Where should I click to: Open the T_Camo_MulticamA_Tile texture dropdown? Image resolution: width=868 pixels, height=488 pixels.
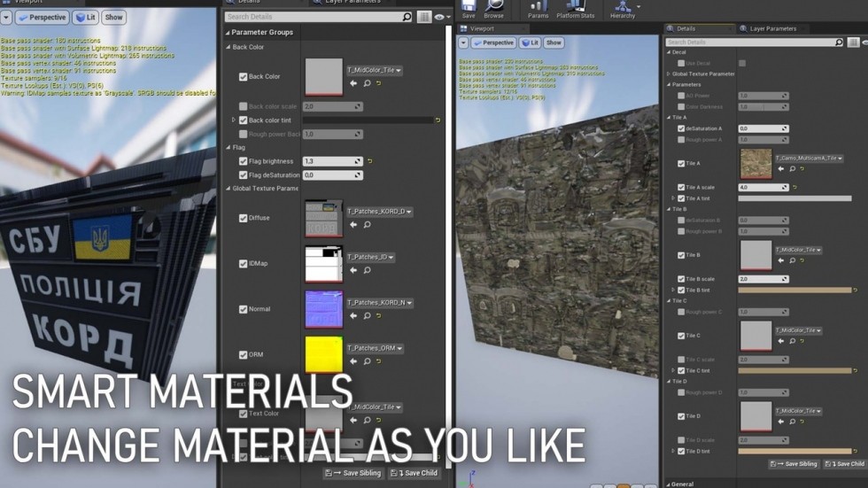pos(809,159)
